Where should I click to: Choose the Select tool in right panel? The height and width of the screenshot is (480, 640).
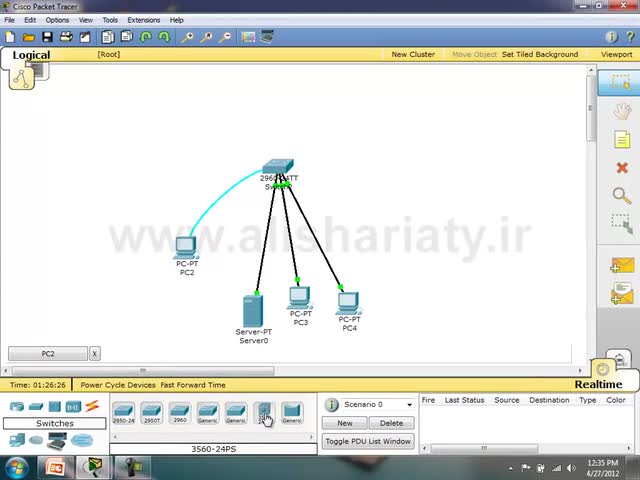tap(621, 83)
